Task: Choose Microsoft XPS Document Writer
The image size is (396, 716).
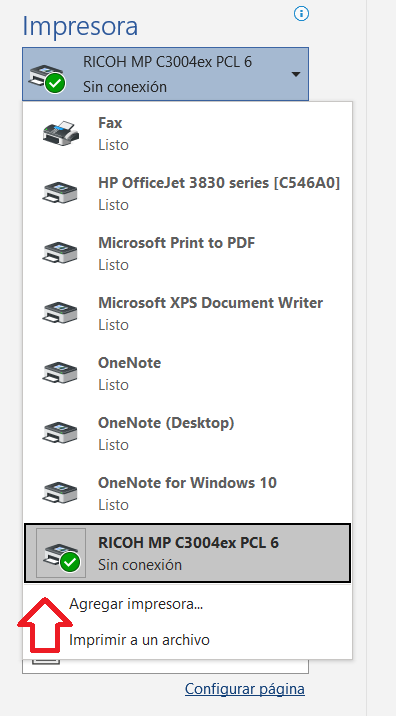Action: [187, 313]
